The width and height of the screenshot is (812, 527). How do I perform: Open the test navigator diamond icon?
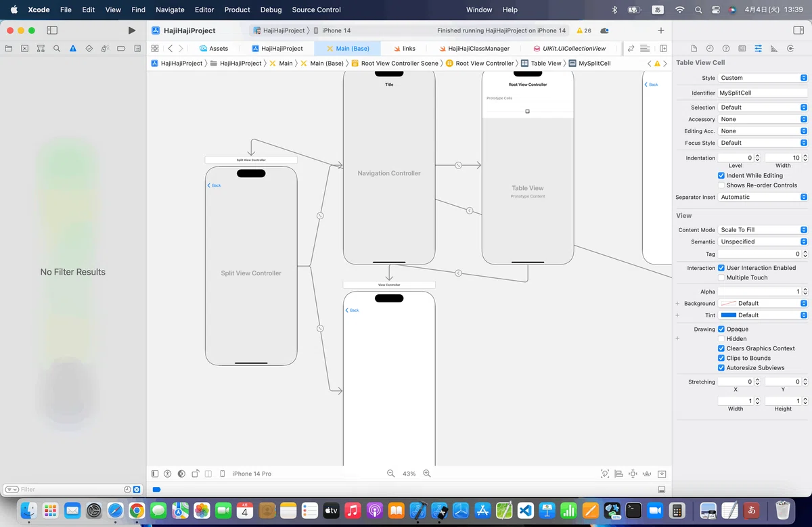click(89, 49)
